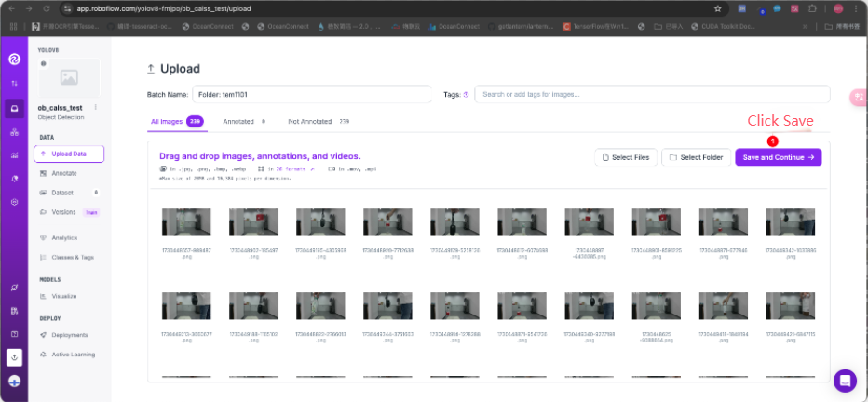
Task: Click the Roboflow logo in purple rail
Action: coord(14,59)
